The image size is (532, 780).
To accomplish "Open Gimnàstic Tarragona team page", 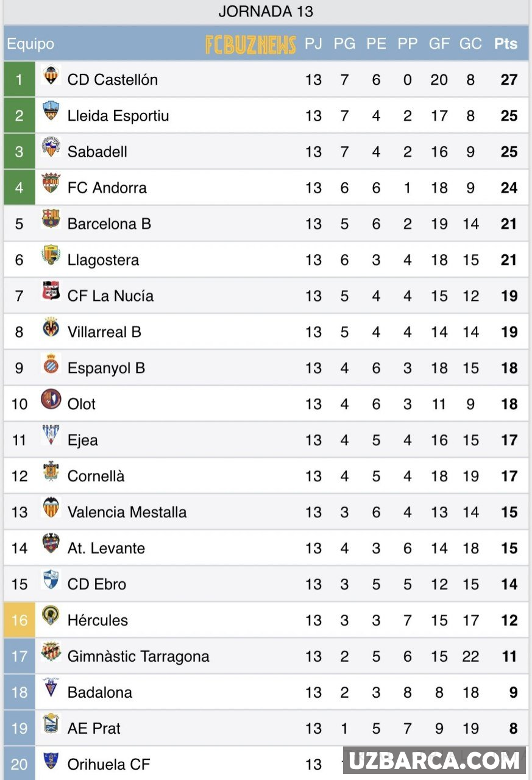I will pyautogui.click(x=138, y=656).
